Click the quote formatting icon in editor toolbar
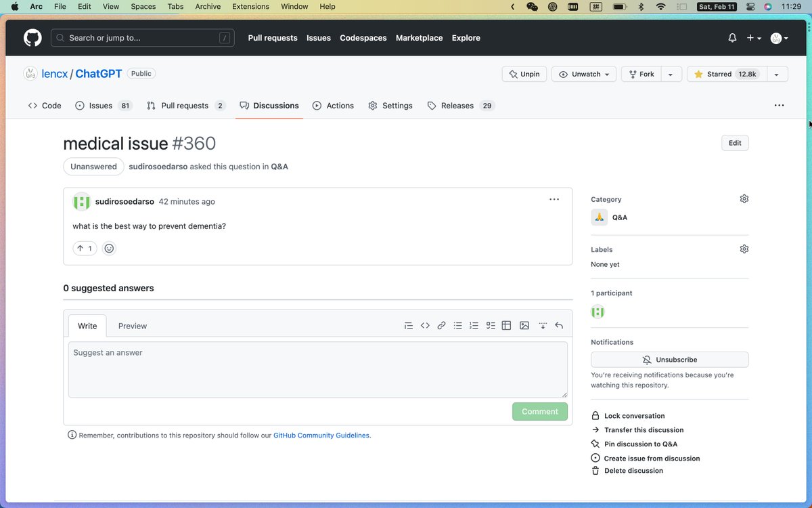This screenshot has height=508, width=812. coord(408,326)
